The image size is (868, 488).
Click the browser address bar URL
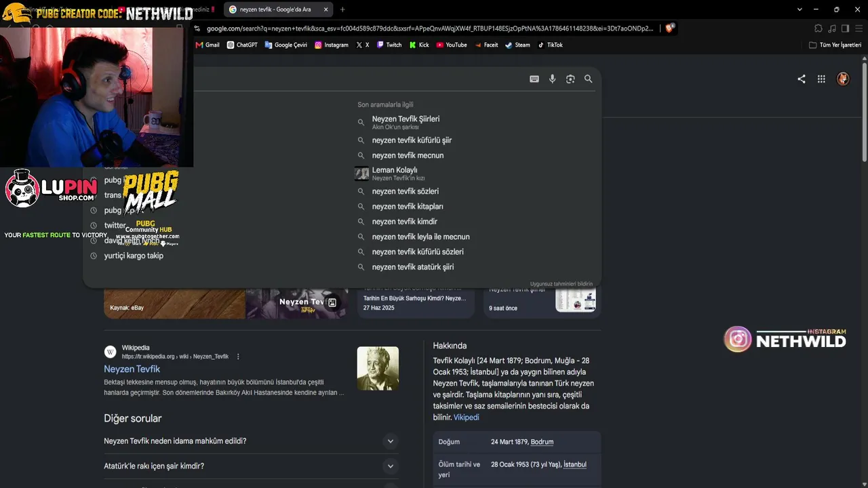430,28
